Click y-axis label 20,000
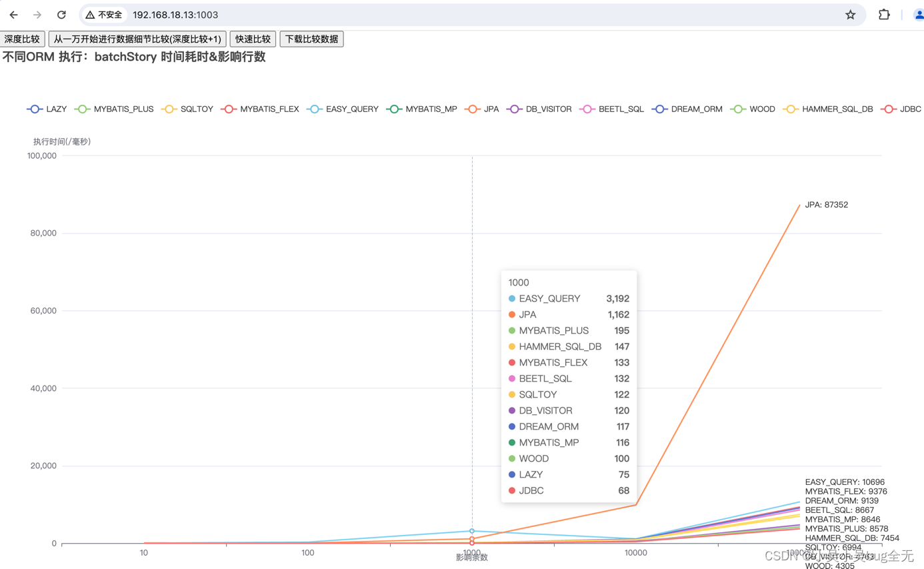This screenshot has height=569, width=924. [43, 466]
